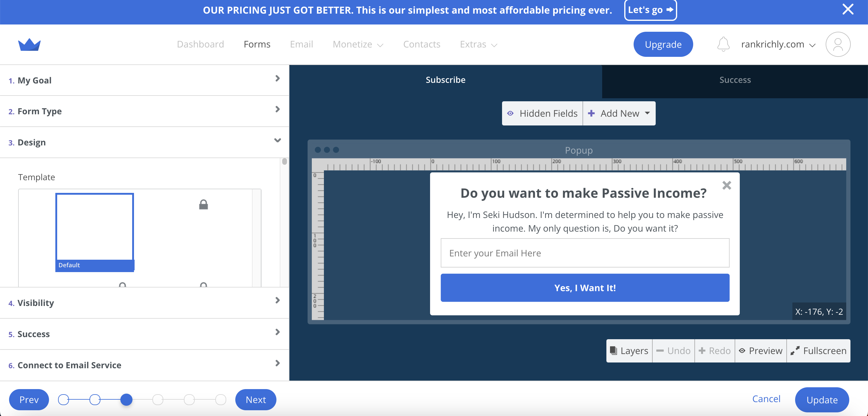Switch to the Success tab
The image size is (868, 416).
[735, 80]
